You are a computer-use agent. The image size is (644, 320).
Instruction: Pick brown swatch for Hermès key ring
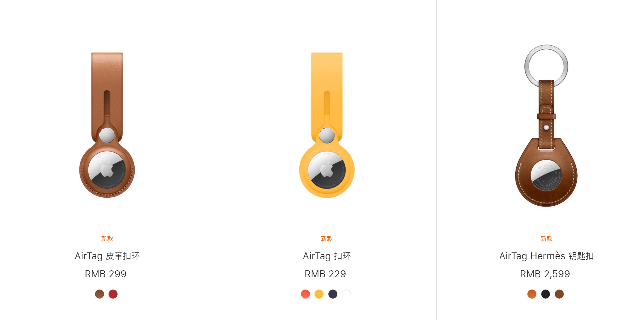(559, 294)
